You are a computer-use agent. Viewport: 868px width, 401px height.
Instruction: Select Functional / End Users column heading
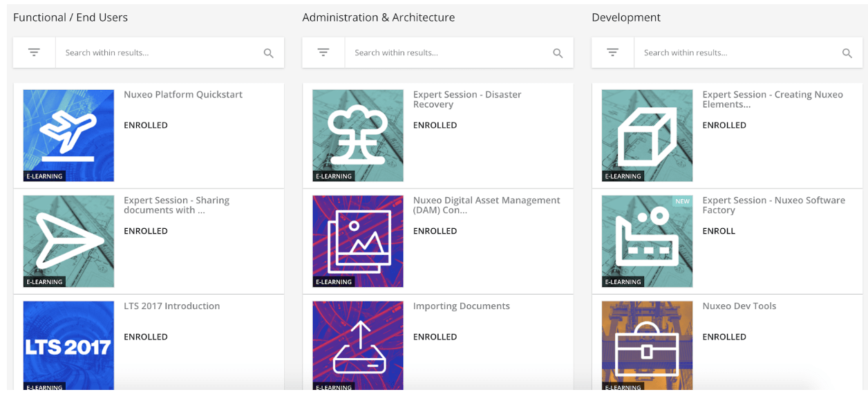70,17
